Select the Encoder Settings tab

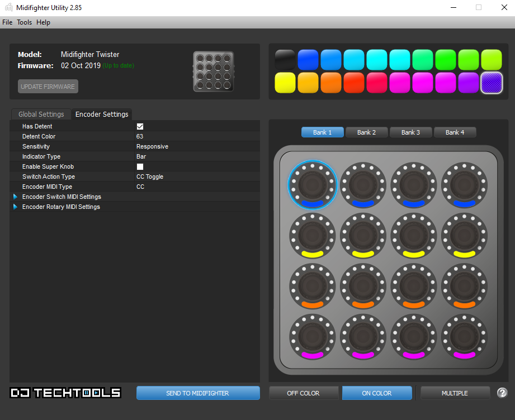tap(102, 114)
